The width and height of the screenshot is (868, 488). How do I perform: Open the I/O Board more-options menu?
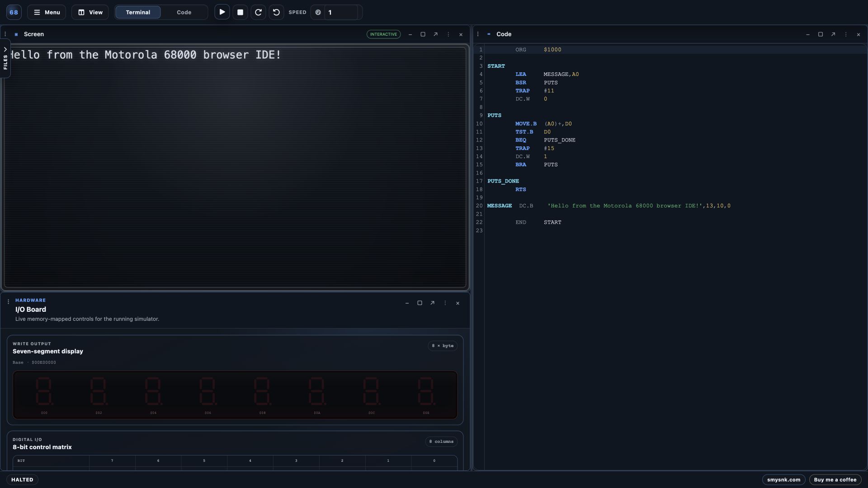click(445, 303)
